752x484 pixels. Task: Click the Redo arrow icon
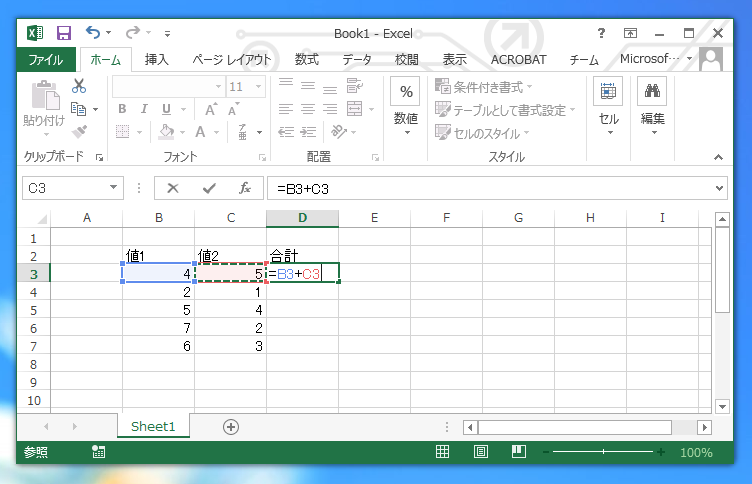coord(133,33)
